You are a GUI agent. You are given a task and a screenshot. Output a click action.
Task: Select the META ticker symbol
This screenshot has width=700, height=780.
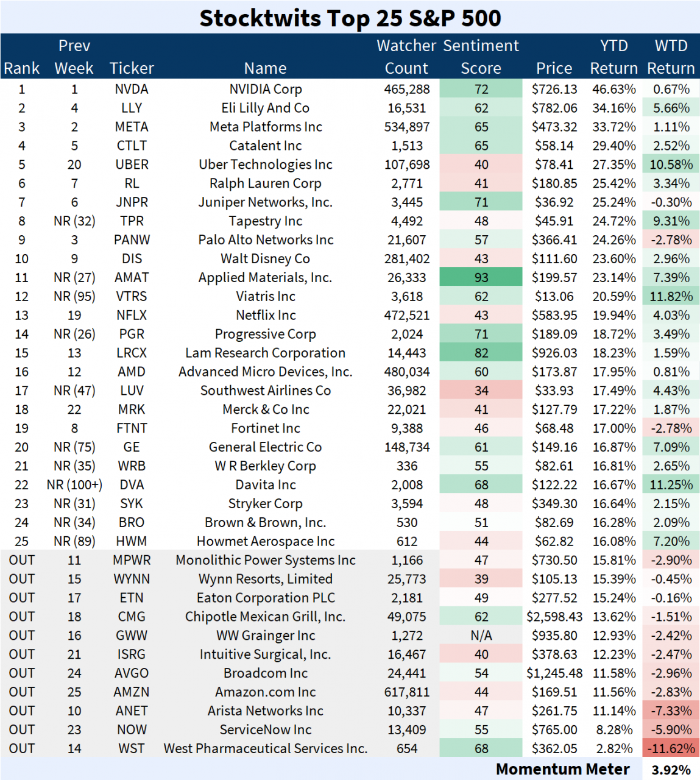(x=132, y=126)
